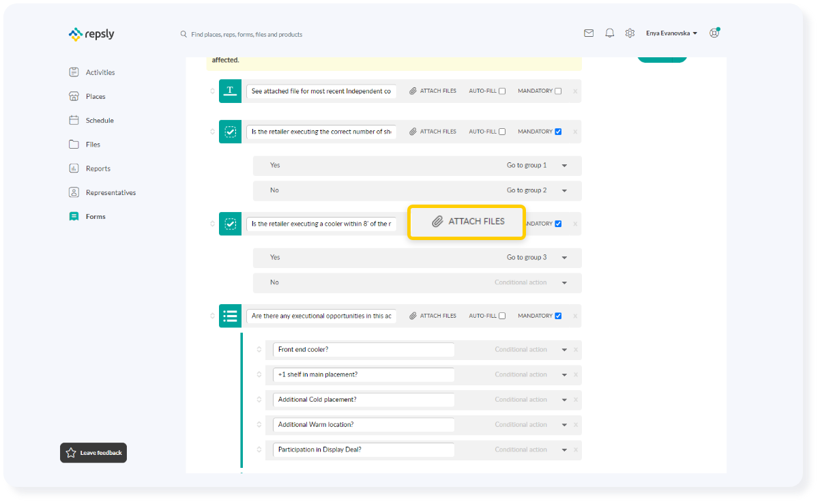
Task: Edit the 'Participation in Display Deal?' field
Action: [x=364, y=449]
